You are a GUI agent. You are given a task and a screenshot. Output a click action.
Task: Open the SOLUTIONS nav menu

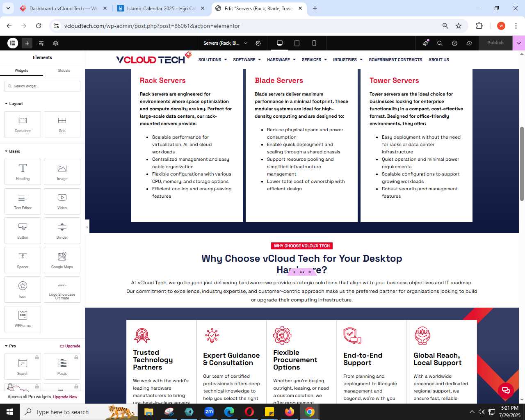(x=212, y=60)
